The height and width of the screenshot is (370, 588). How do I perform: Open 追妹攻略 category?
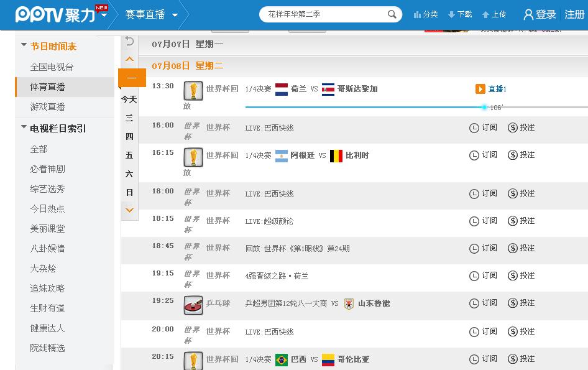48,288
